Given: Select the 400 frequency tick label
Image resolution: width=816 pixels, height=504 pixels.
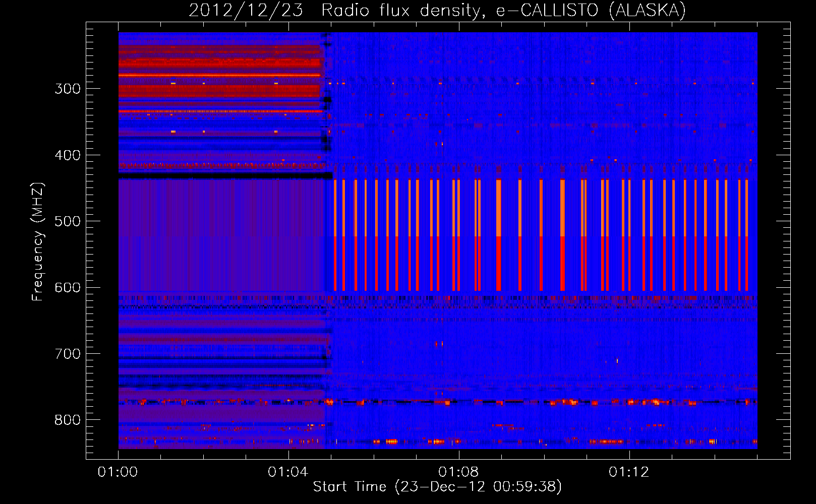Looking at the screenshot, I should 68,155.
